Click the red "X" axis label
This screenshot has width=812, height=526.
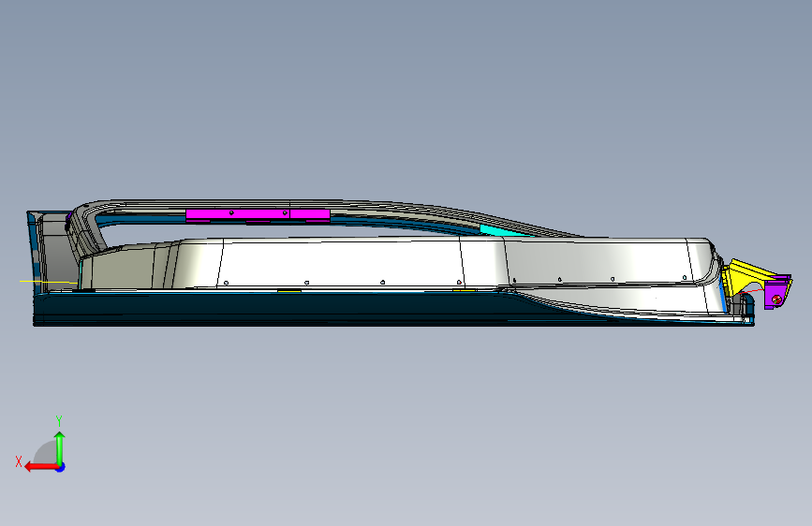pos(19,461)
